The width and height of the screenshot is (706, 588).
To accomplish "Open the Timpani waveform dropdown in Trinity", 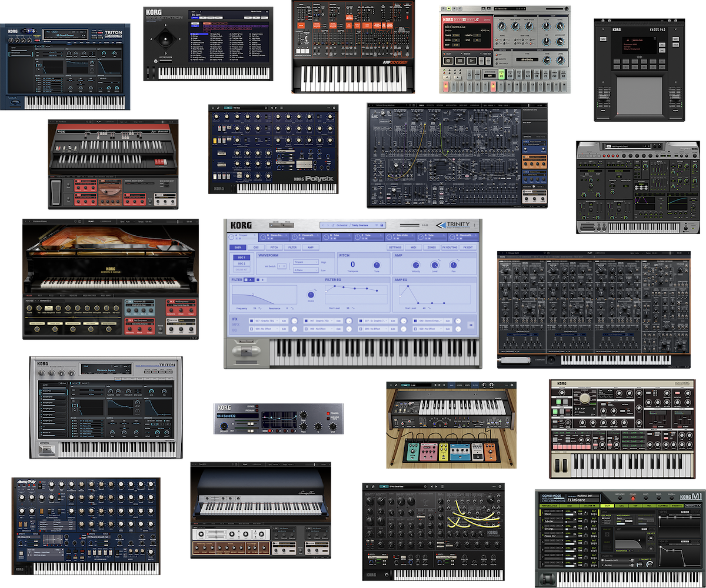I will 305,262.
